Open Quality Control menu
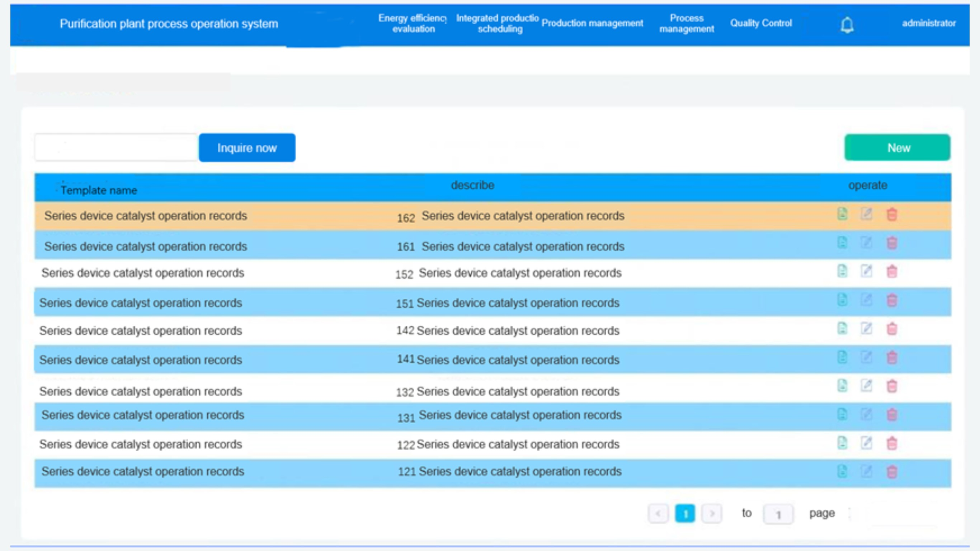 coord(761,23)
